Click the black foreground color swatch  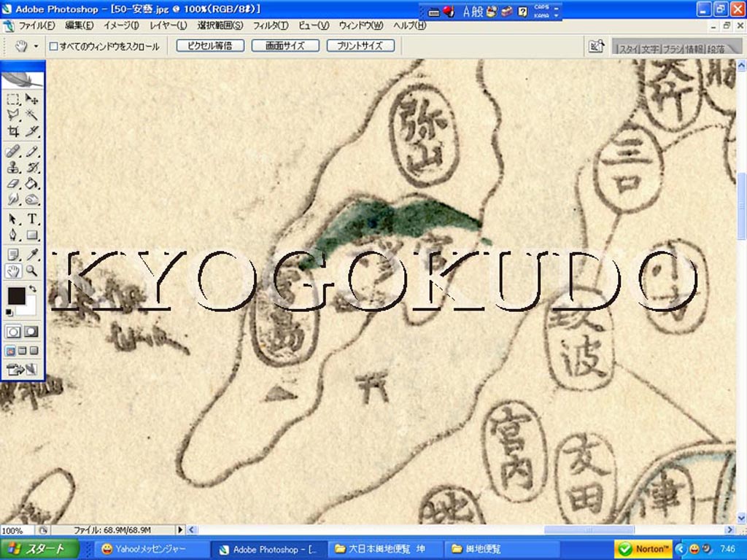click(x=15, y=295)
